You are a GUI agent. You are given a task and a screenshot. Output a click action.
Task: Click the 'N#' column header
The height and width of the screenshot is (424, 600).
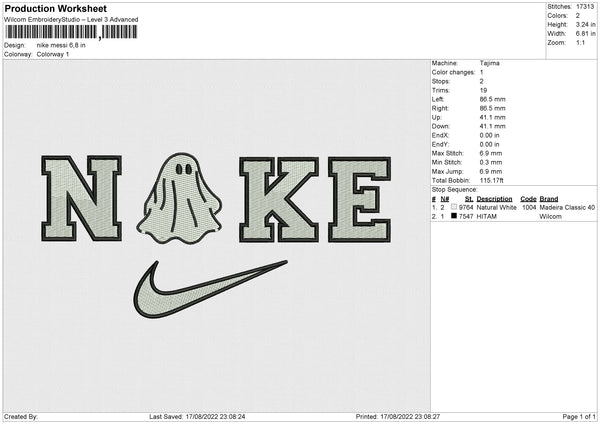[x=445, y=199]
